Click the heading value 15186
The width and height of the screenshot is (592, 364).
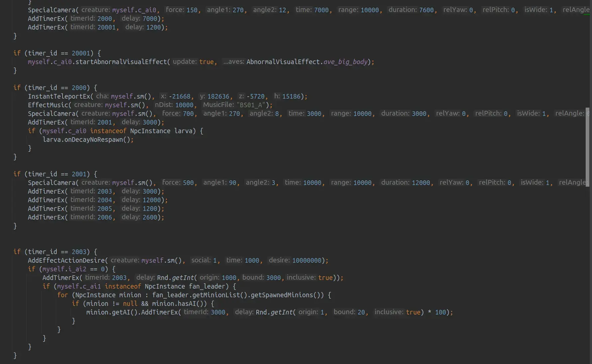click(291, 96)
